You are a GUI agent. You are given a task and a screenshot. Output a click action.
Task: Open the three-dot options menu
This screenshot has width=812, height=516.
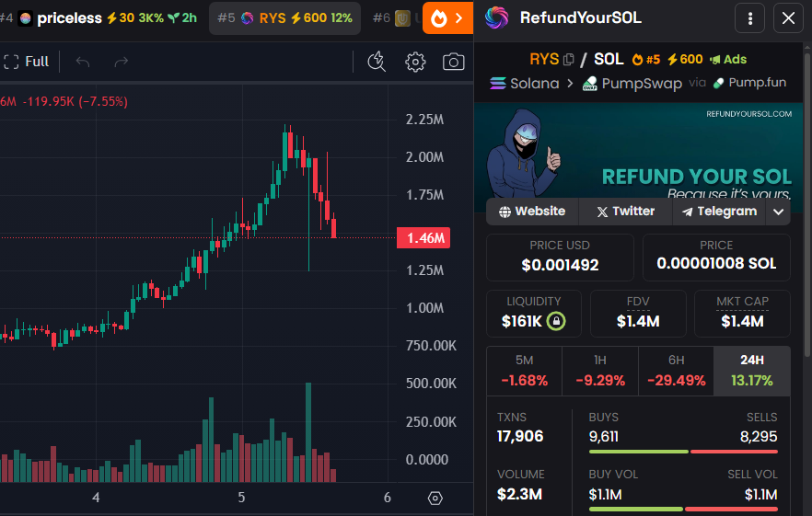[x=749, y=18]
